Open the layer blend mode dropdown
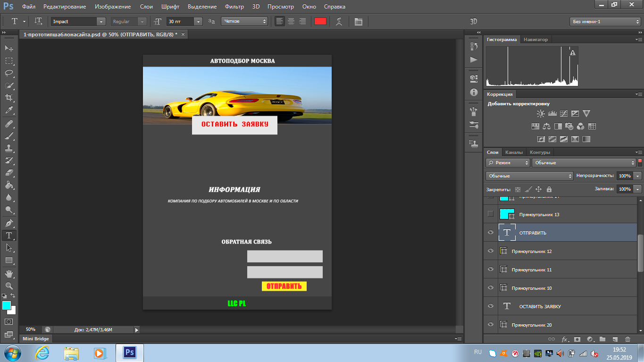The height and width of the screenshot is (362, 644). click(x=529, y=176)
